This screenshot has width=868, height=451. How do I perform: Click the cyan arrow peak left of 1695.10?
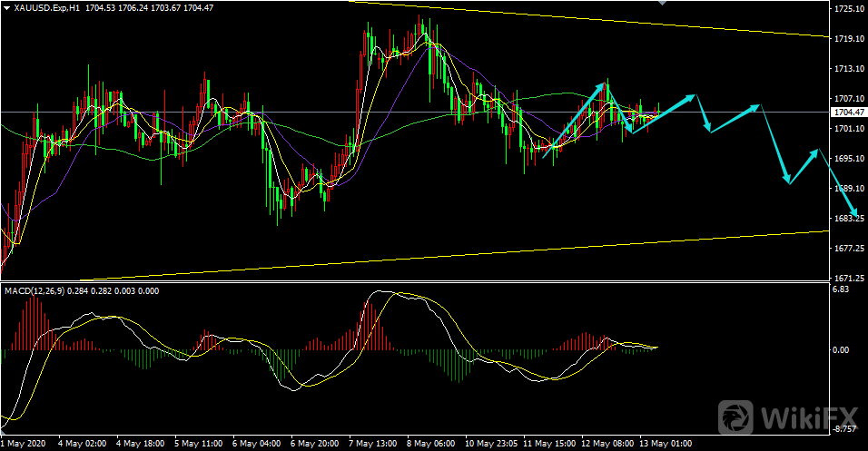(x=819, y=150)
